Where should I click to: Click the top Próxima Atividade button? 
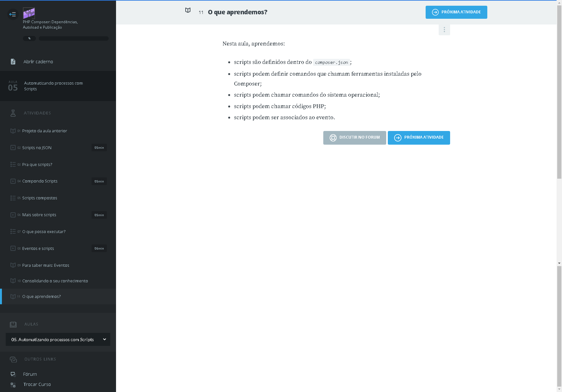(456, 12)
